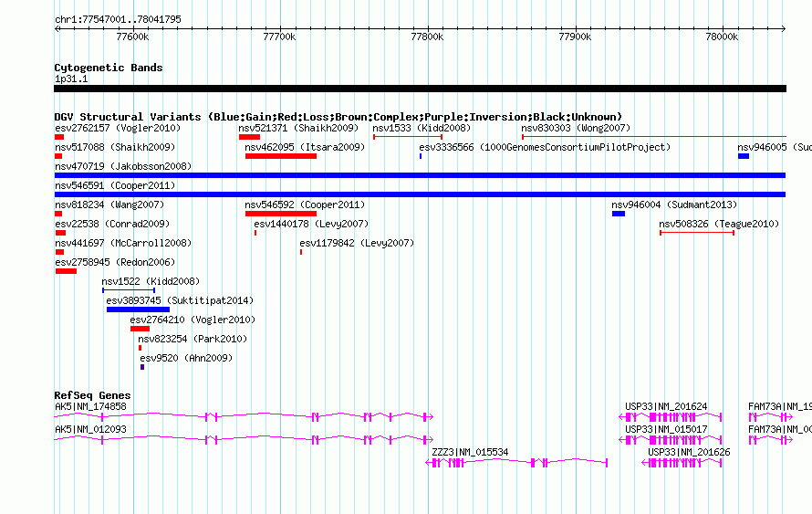Click the USP33 NM_201626 exon structure

point(682,463)
